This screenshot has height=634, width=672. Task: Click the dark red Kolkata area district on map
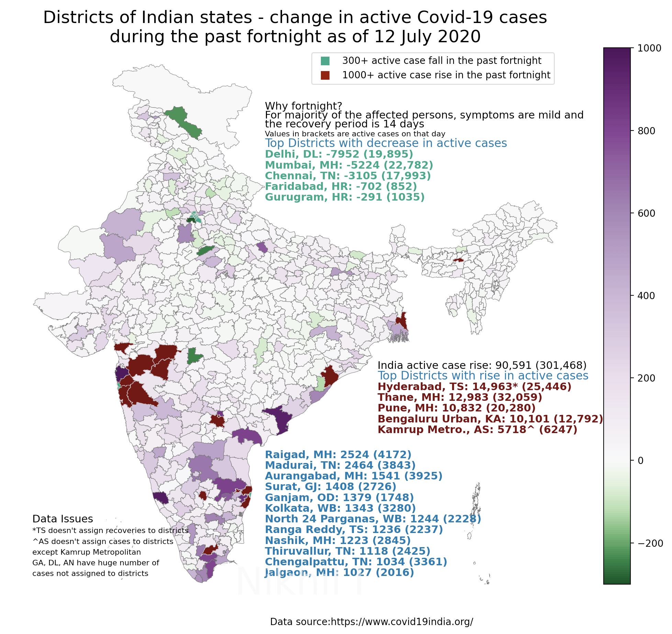(402, 321)
